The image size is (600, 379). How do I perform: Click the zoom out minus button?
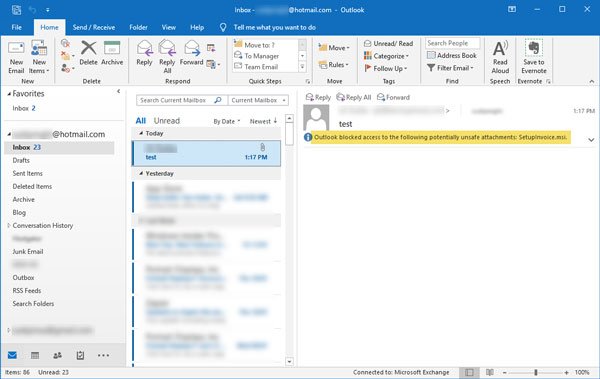505,372
